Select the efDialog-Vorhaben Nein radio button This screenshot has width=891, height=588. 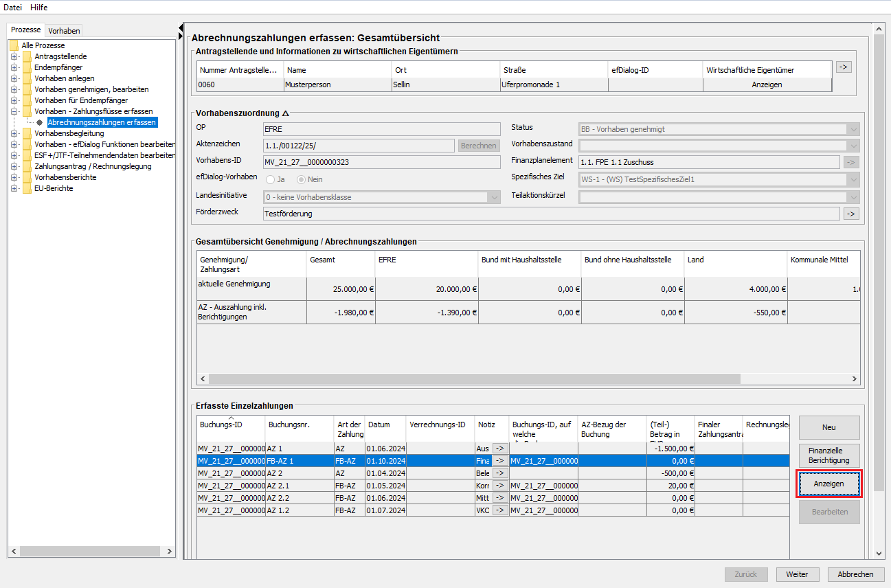coord(302,179)
